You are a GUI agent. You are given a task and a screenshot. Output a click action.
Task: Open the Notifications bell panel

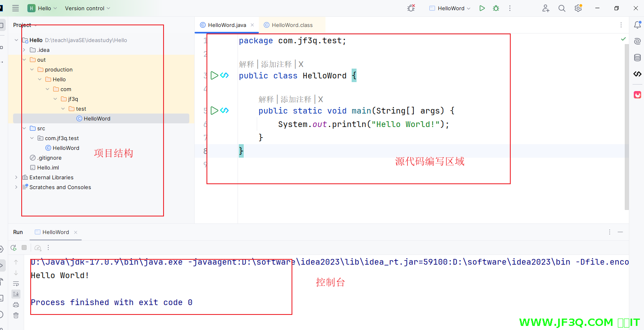(637, 25)
